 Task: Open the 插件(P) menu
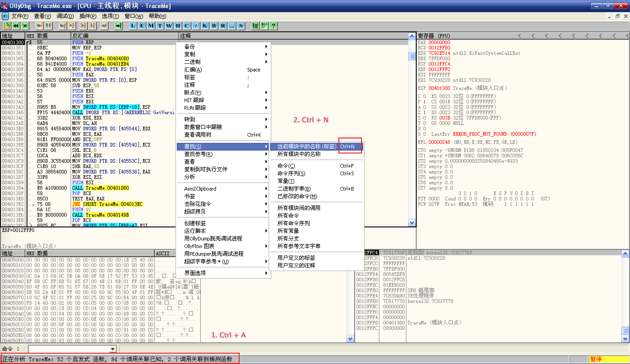[x=88, y=16]
